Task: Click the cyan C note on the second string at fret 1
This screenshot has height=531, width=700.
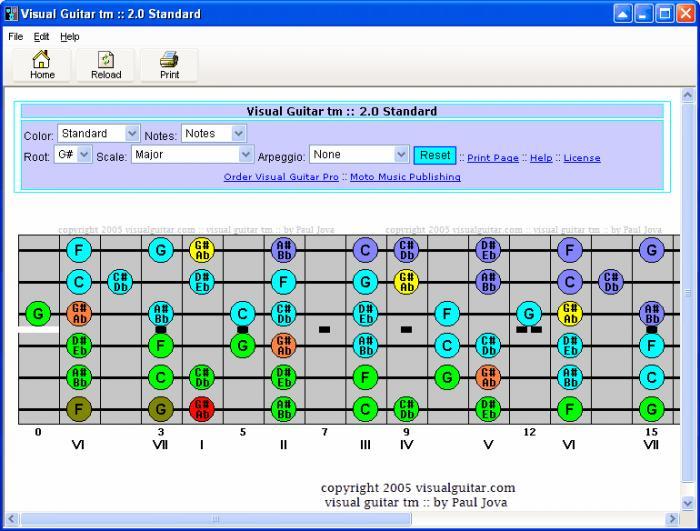Action: 79,282
